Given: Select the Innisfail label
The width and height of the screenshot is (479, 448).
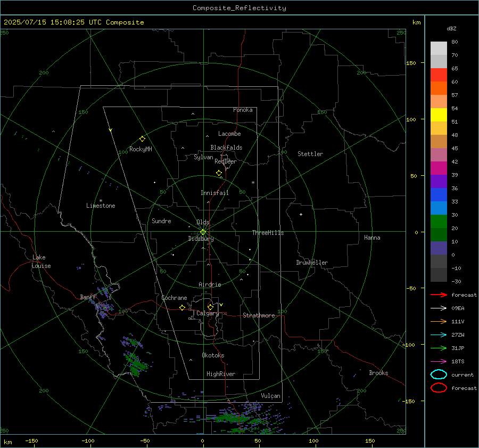Looking at the screenshot, I should click(214, 193).
